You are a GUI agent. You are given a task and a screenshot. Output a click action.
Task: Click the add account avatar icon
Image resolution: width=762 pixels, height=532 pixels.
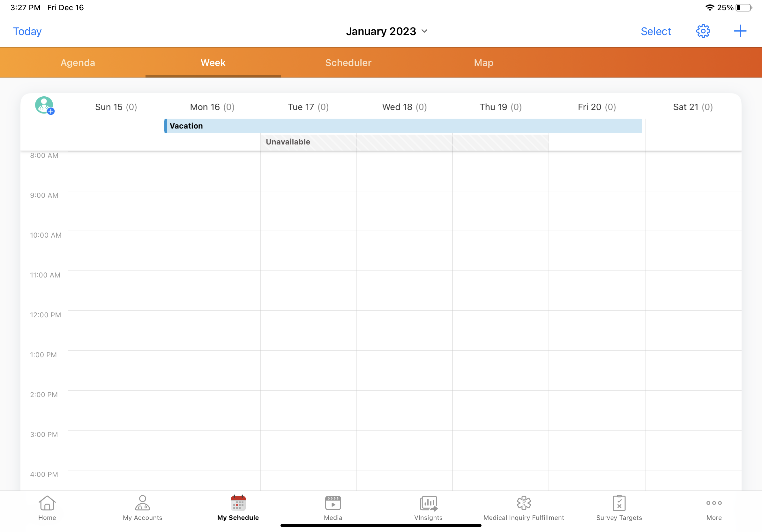click(x=44, y=106)
